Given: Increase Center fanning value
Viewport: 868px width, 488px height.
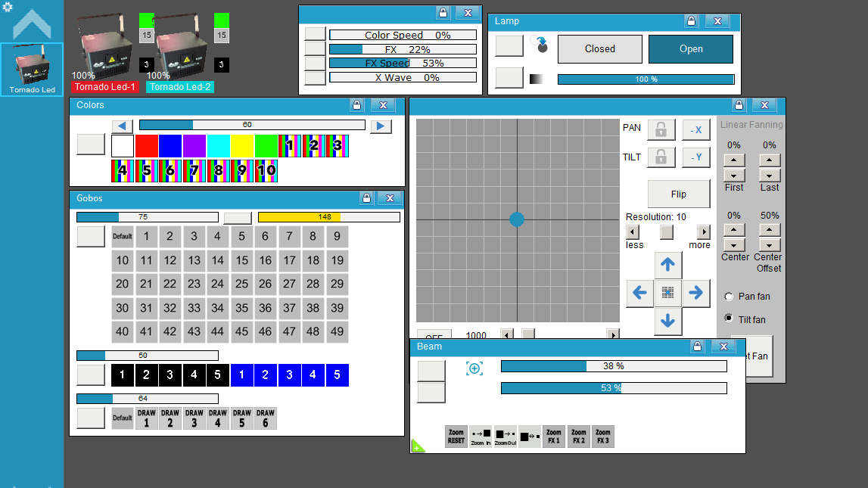Looking at the screenshot, I should (x=734, y=229).
